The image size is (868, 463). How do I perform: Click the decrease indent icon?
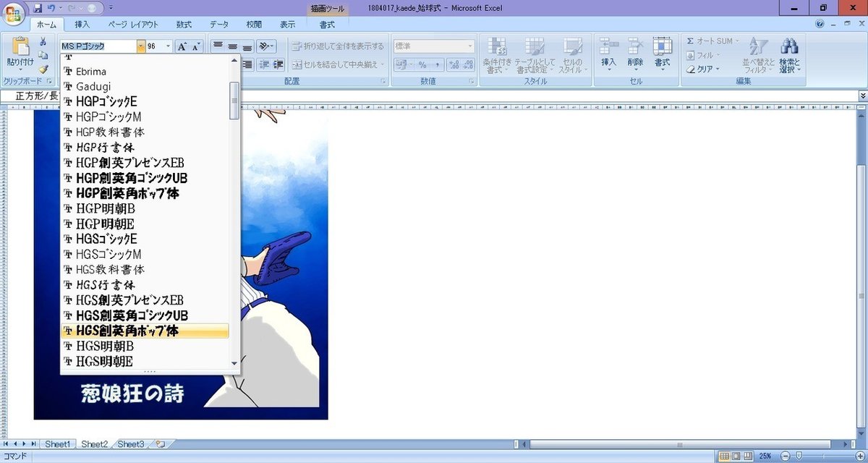tap(264, 64)
